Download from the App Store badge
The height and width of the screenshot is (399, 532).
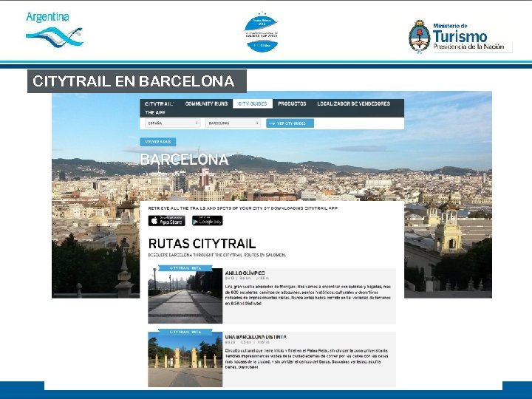[x=166, y=221]
